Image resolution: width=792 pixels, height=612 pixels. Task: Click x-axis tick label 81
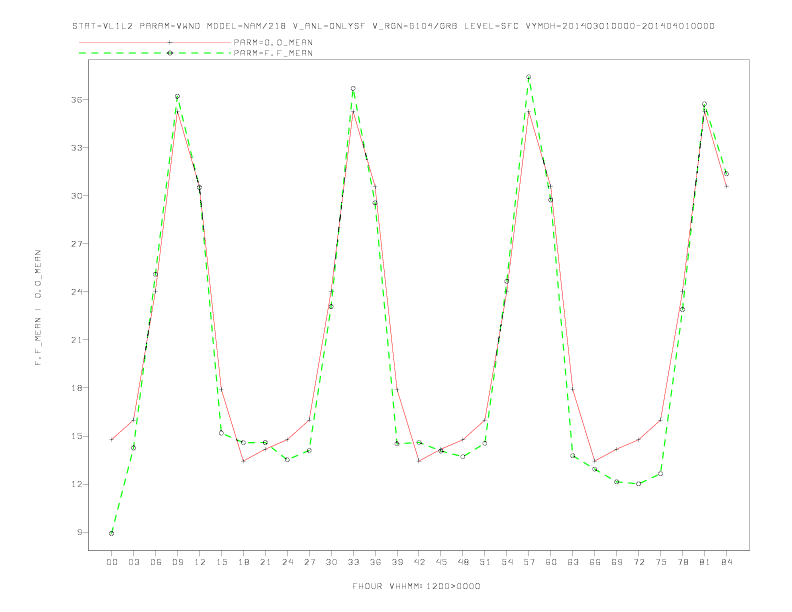(x=705, y=562)
